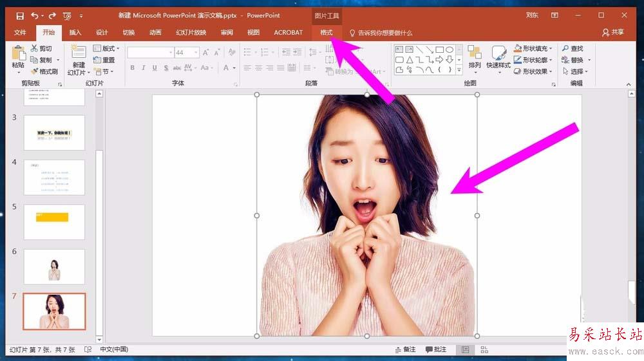Select the rectangle shape in shapes gallery

tap(439, 50)
